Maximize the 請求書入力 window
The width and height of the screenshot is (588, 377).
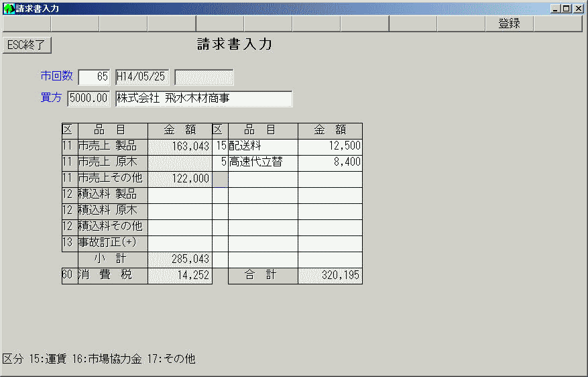[x=567, y=9]
